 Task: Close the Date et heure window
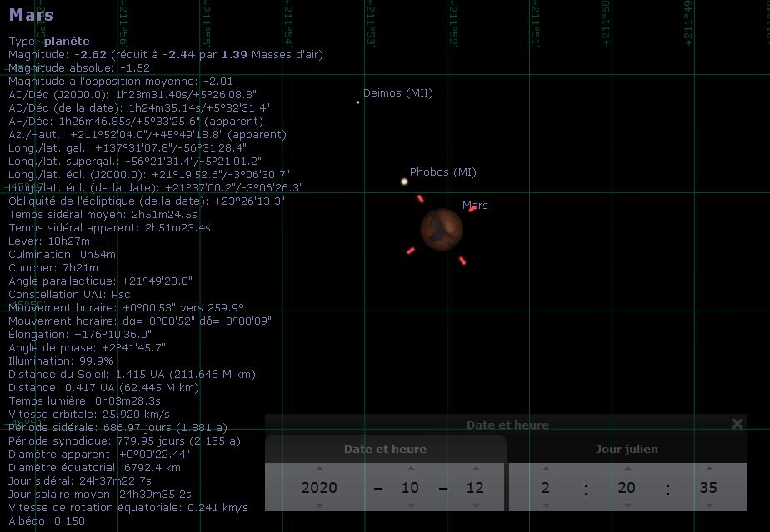[x=737, y=424]
